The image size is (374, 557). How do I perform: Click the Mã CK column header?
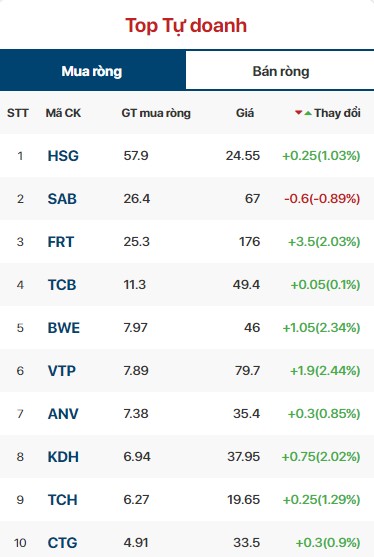(x=63, y=113)
